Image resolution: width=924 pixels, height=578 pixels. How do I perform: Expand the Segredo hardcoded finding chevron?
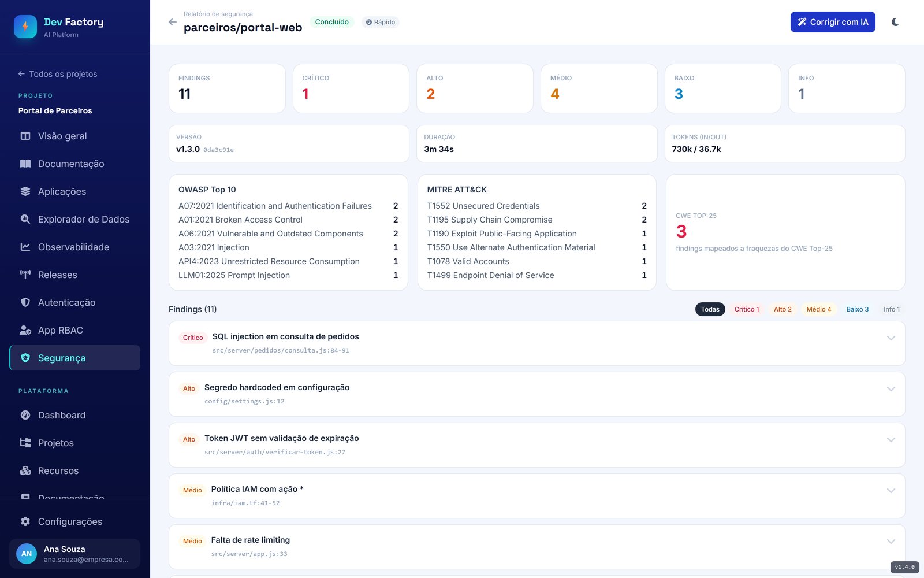tap(891, 389)
